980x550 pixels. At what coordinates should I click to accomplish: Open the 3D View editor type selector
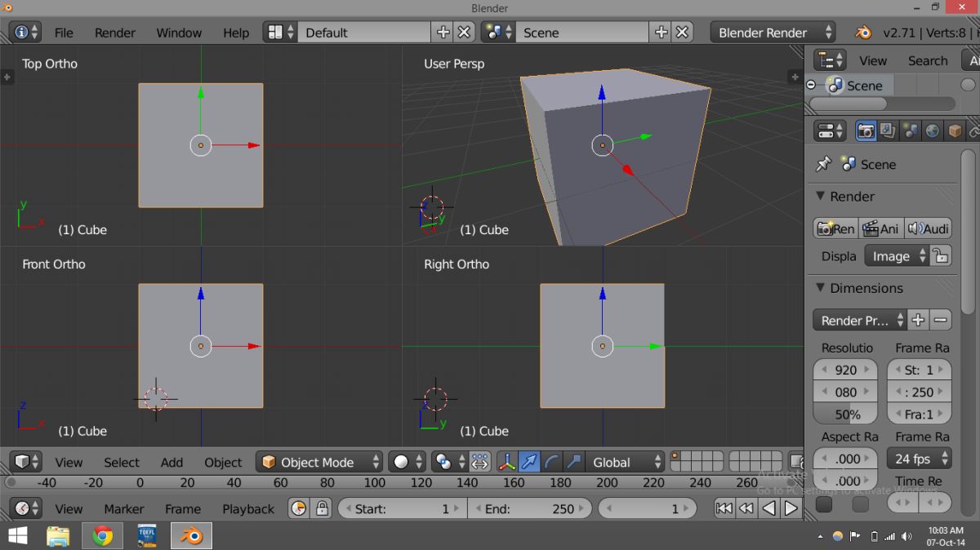point(25,462)
